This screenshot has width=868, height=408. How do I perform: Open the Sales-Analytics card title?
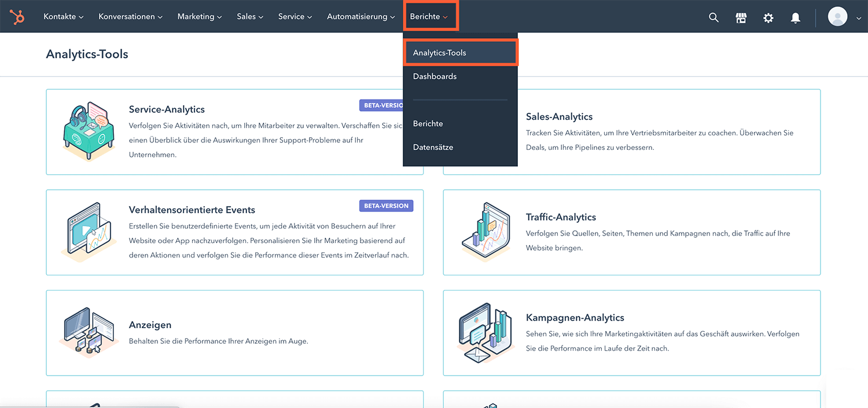pos(560,117)
